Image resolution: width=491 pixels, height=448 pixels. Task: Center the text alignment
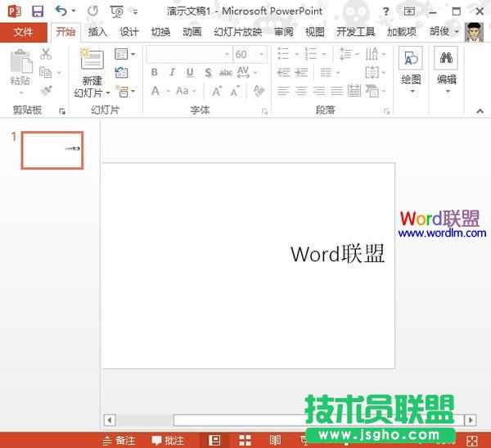(301, 91)
